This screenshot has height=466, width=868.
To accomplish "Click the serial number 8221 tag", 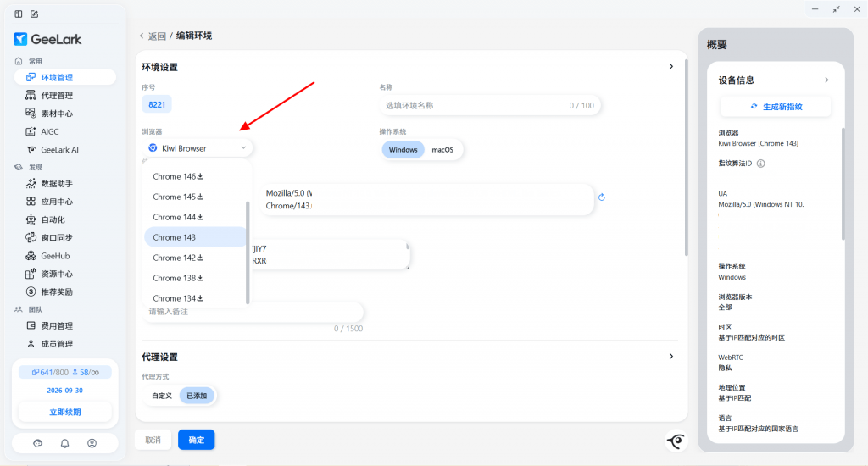I will [157, 104].
